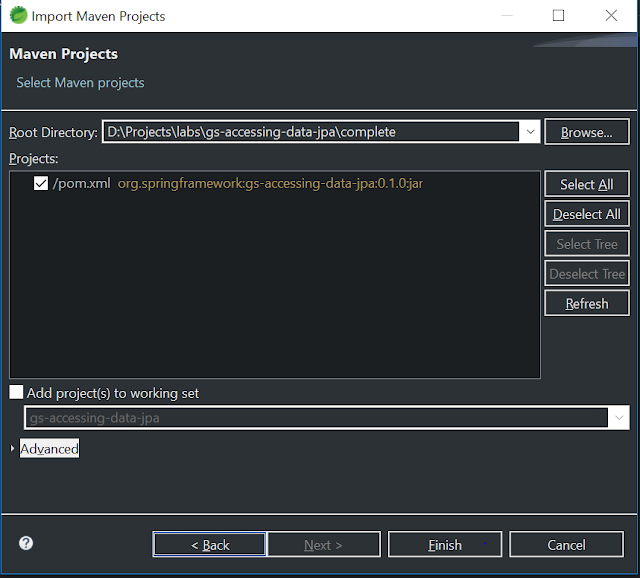The height and width of the screenshot is (578, 640).
Task: Enable Add project(s) to working set
Action: point(16,392)
